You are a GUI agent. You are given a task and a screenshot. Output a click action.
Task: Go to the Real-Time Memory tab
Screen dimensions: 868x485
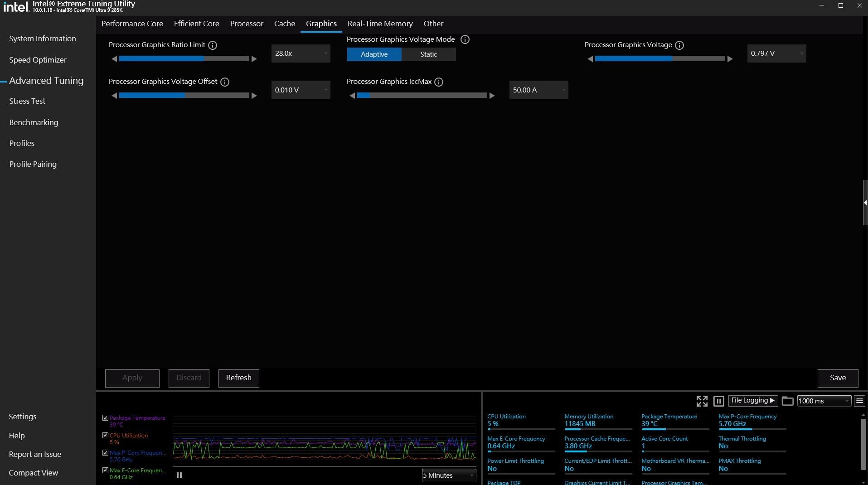(x=380, y=24)
